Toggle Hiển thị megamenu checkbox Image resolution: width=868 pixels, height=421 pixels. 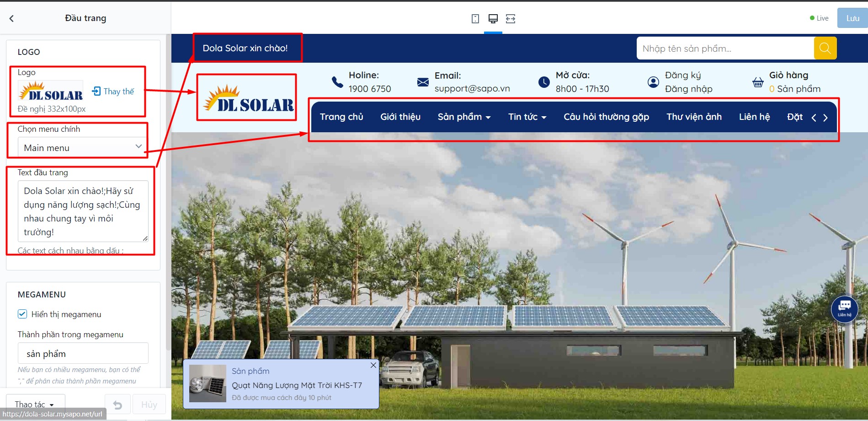(22, 314)
